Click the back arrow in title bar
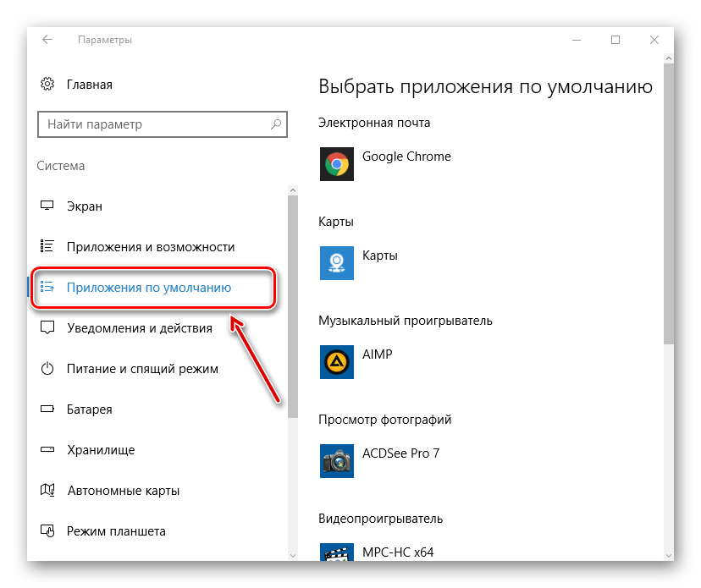The height and width of the screenshot is (588, 701). [47, 40]
